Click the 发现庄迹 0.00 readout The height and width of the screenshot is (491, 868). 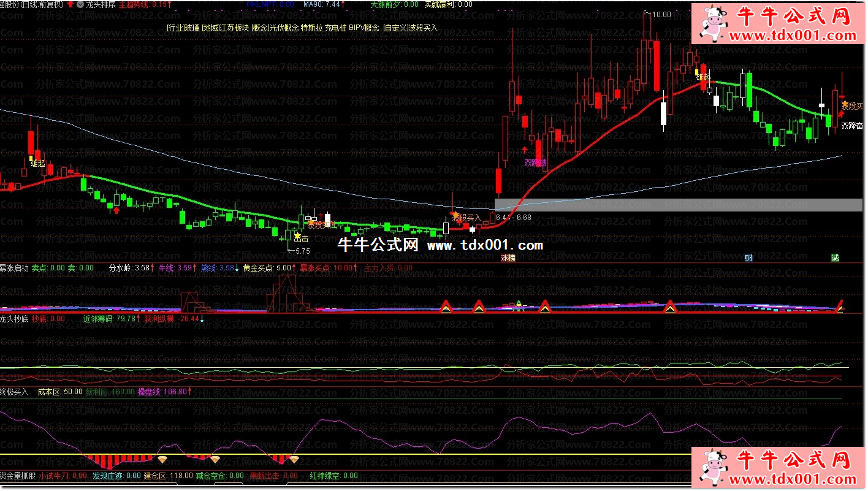coord(117,476)
